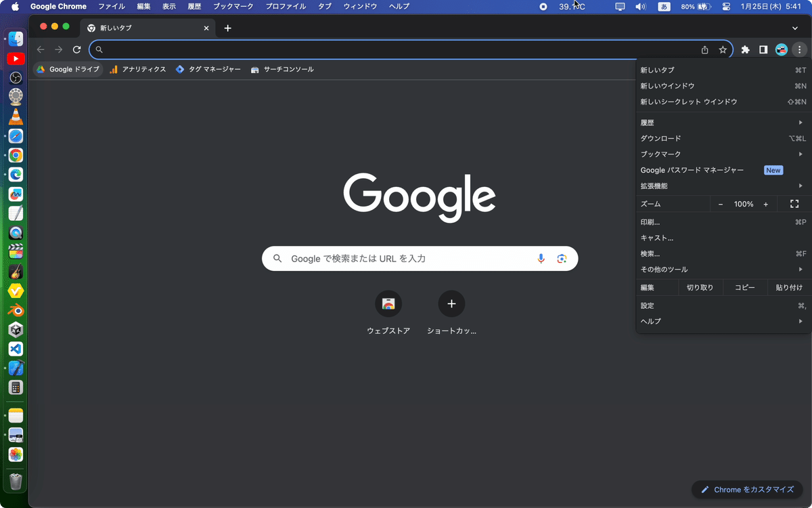The image size is (812, 508).
Task: Open the 編集 menu in menu bar
Action: click(x=143, y=6)
